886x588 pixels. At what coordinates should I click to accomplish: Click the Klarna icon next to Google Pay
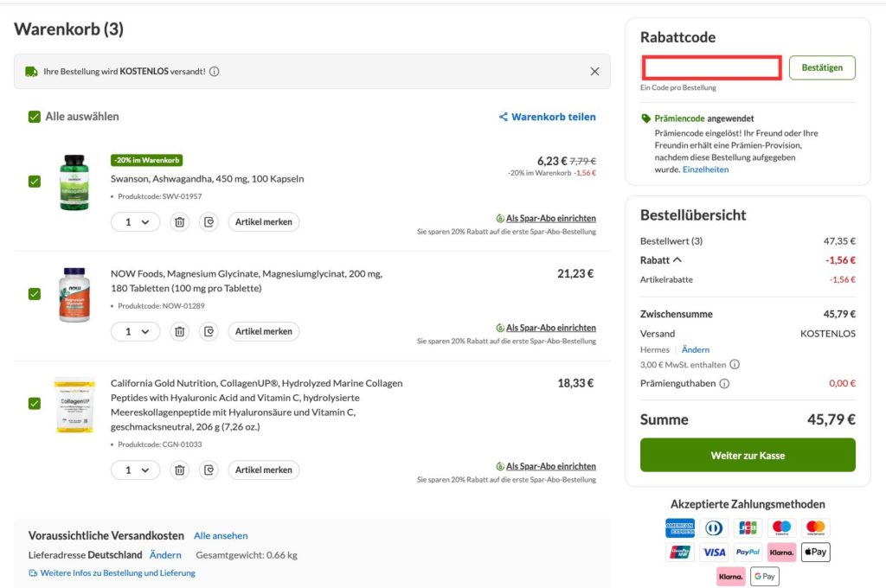tap(730, 576)
